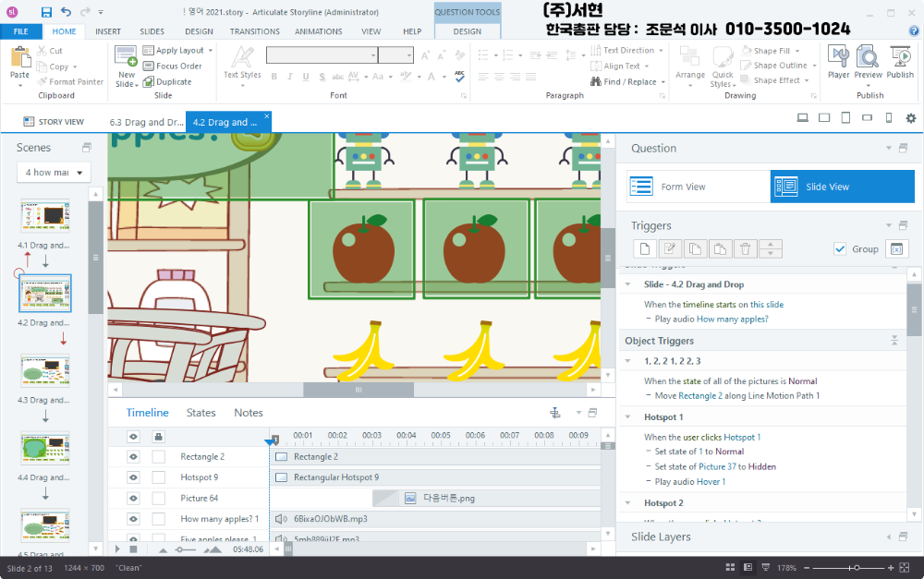Screen dimensions: 924x579
Task: Switch to tablet portrait preview
Action: pos(845,118)
